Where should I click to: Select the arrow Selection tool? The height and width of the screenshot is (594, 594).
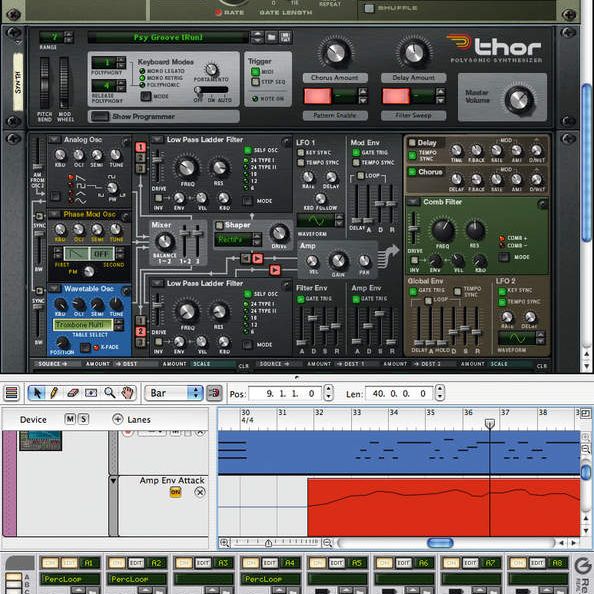pos(37,393)
